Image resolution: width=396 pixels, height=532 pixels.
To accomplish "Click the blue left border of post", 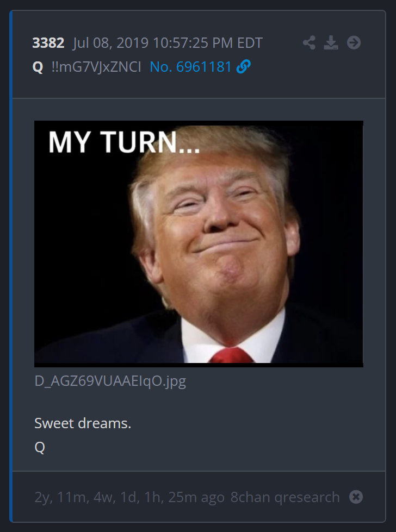I will click(11, 266).
